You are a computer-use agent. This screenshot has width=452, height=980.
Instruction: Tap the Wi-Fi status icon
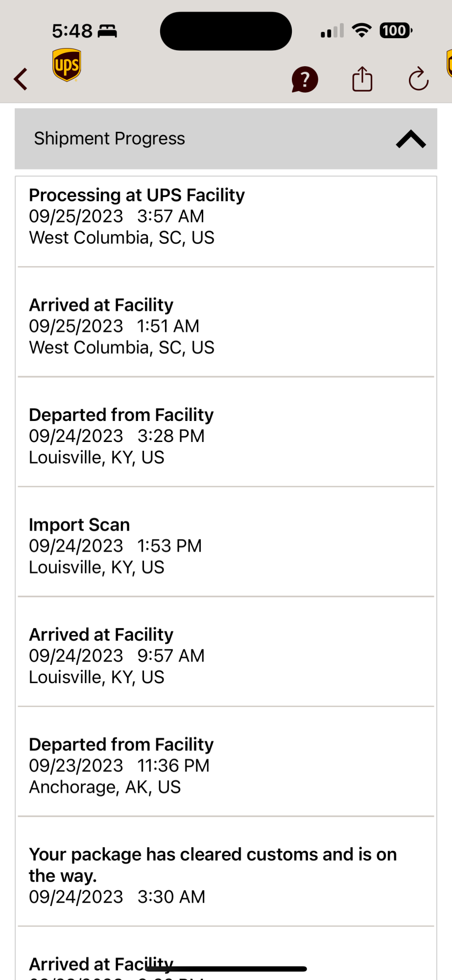[x=362, y=30]
